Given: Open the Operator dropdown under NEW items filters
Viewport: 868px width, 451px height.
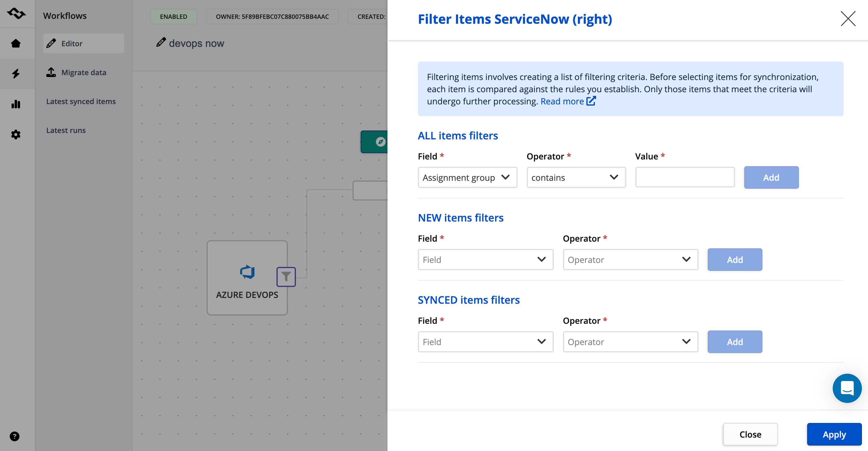Looking at the screenshot, I should [x=630, y=260].
